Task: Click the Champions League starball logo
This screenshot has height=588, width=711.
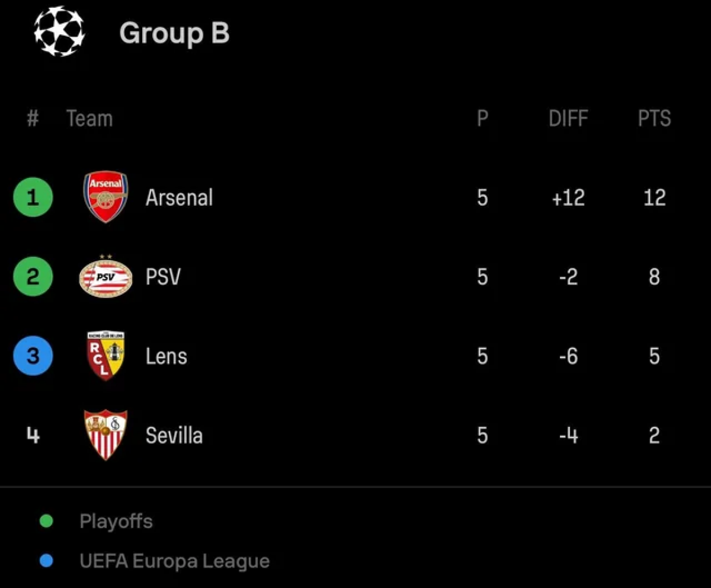Action: point(59,31)
